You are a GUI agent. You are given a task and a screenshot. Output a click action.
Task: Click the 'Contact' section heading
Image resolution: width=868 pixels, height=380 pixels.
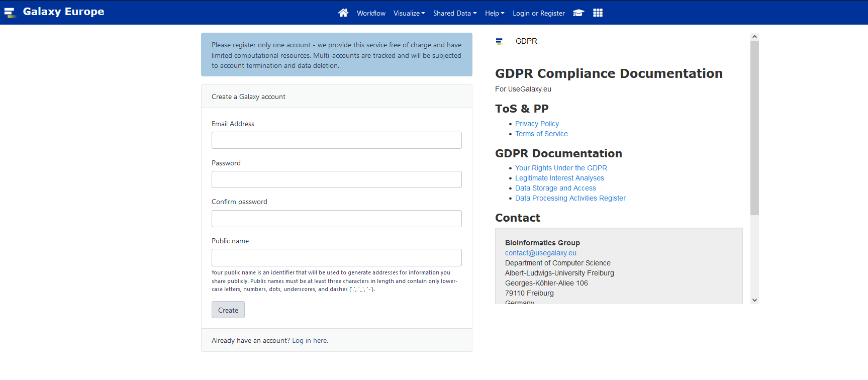click(x=518, y=218)
